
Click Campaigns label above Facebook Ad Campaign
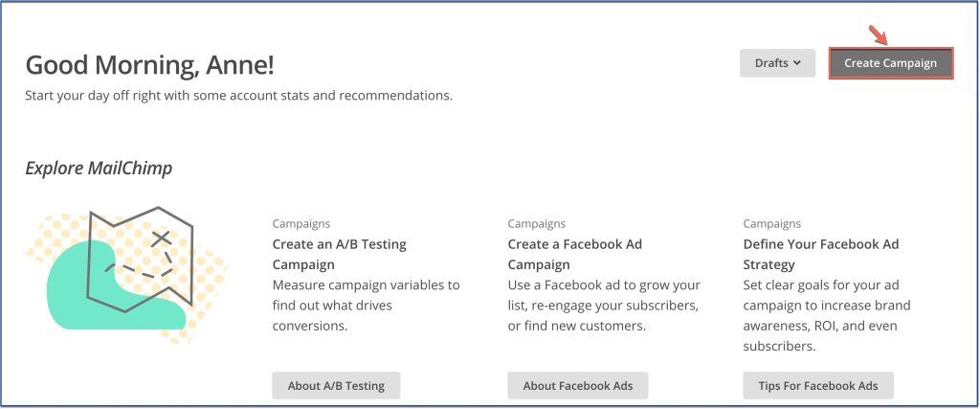(x=536, y=224)
